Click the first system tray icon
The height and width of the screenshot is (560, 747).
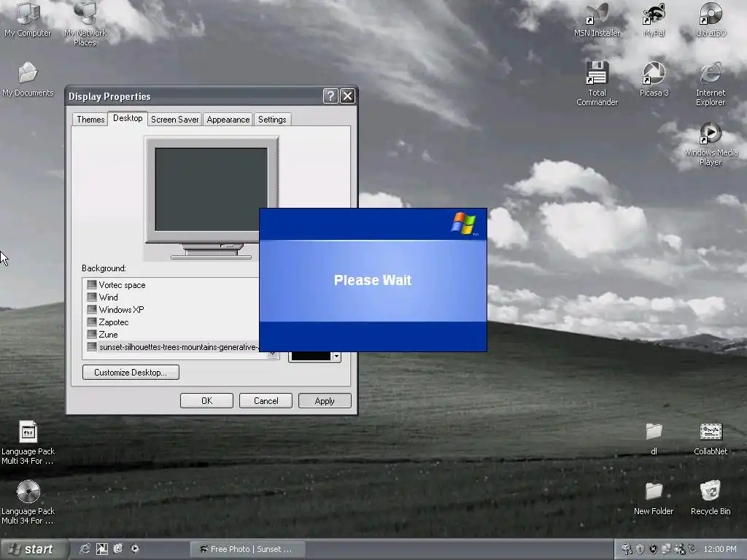(627, 549)
